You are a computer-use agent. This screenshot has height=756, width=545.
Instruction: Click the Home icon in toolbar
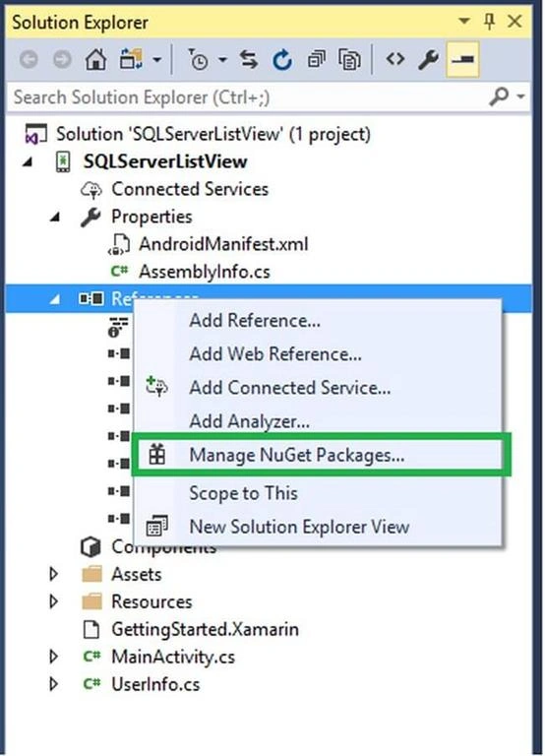pyautogui.click(x=95, y=60)
